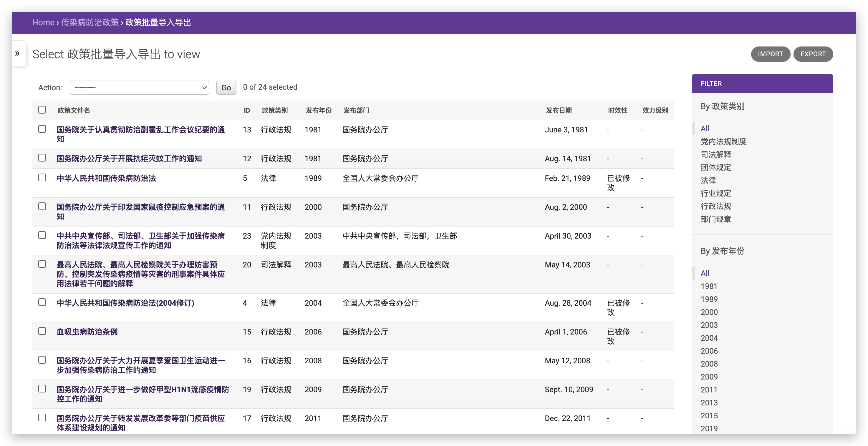Filter by 行业规定 category

tap(716, 193)
